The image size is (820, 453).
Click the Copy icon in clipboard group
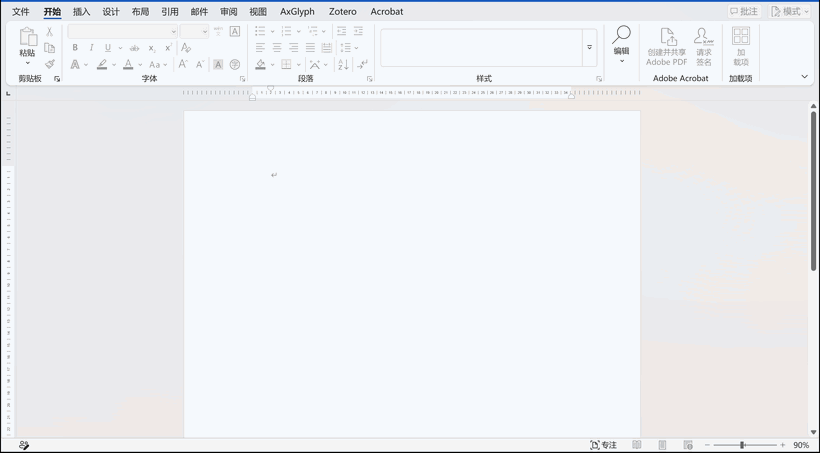point(50,48)
